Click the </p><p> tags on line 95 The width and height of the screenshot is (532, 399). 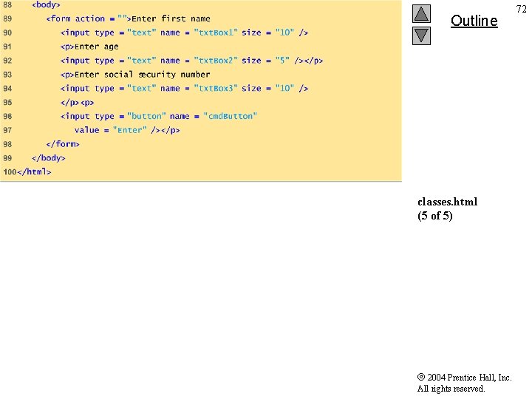tap(78, 103)
